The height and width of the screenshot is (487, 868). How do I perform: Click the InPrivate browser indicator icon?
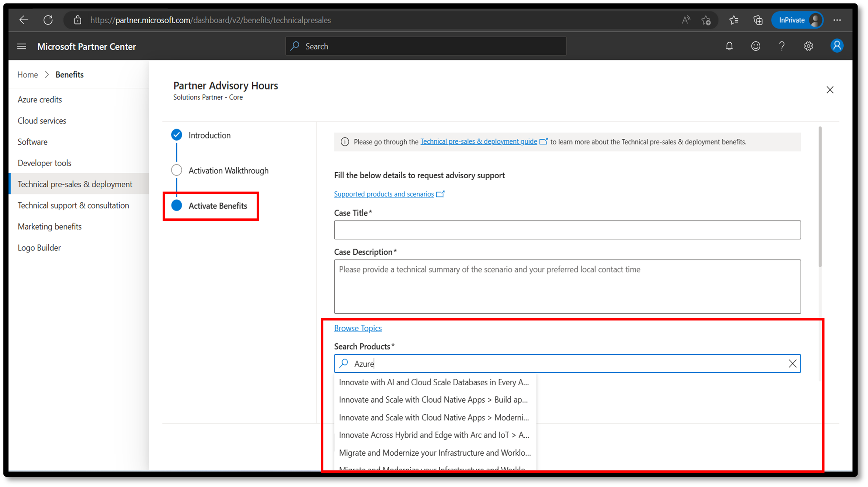[797, 20]
